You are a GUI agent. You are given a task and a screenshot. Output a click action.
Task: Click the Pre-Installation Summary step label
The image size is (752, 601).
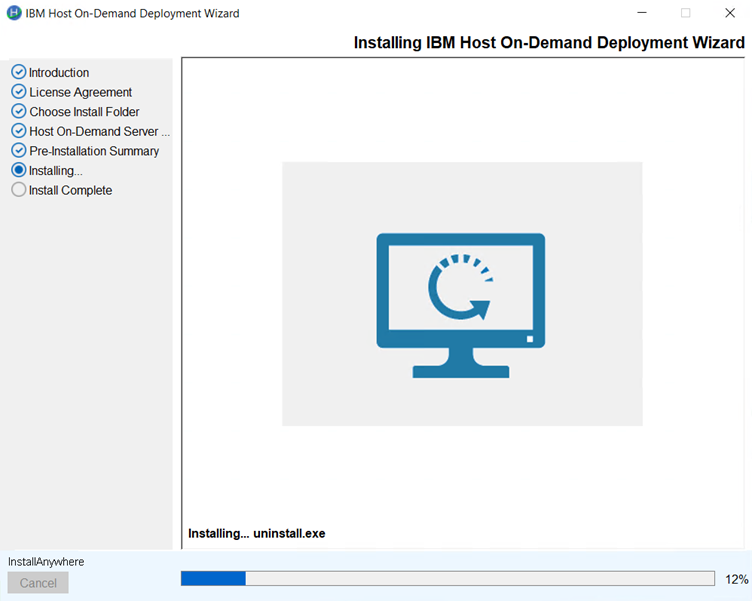click(94, 151)
